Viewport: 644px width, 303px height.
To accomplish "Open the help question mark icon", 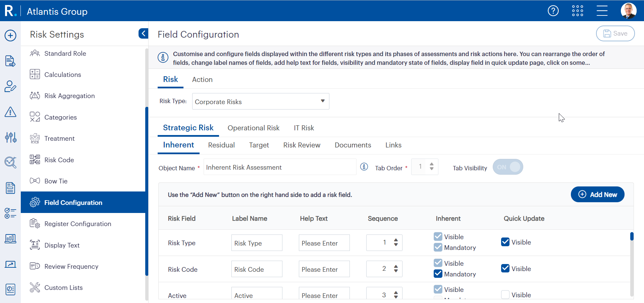I will [553, 11].
